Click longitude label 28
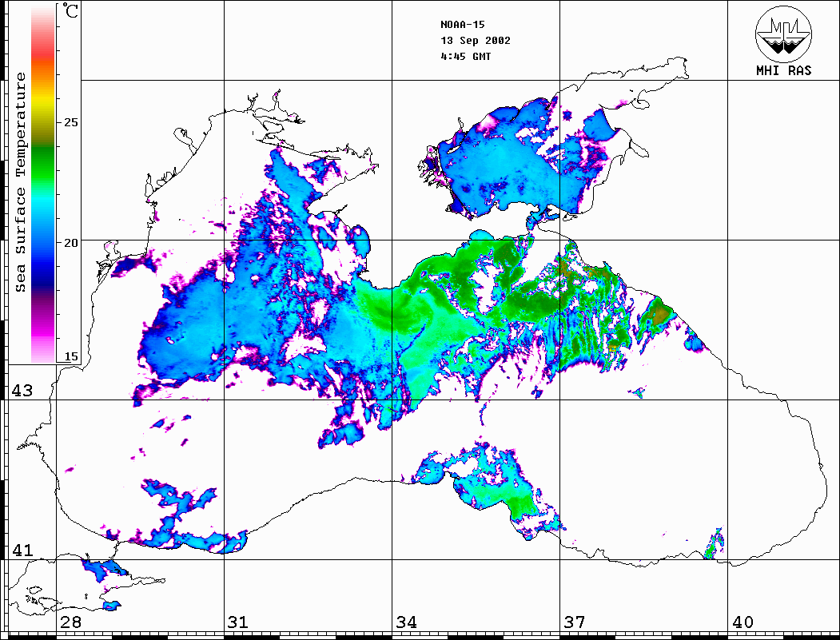 point(70,622)
